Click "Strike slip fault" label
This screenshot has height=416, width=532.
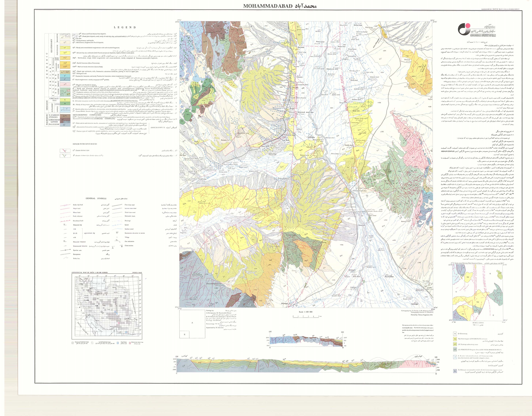[x=78, y=205]
